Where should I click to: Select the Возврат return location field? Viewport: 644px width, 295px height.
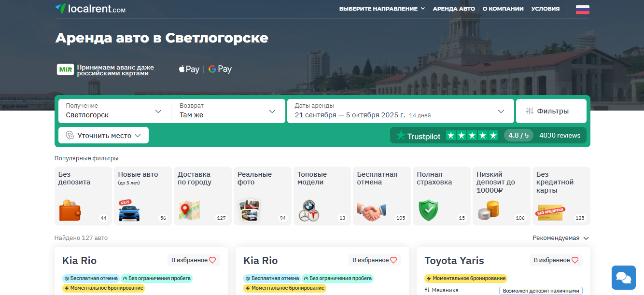228,111
